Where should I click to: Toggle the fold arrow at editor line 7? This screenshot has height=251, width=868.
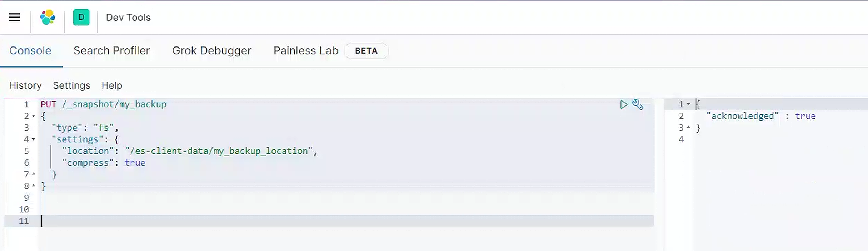[x=34, y=174]
